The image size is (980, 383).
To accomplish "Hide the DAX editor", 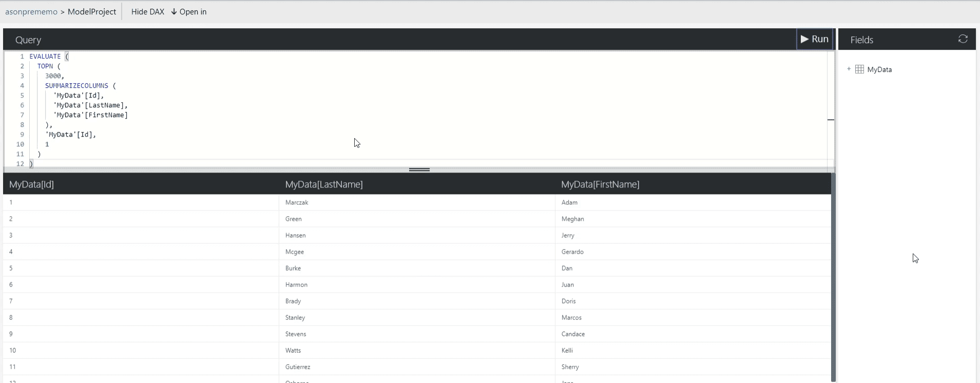I will point(147,12).
